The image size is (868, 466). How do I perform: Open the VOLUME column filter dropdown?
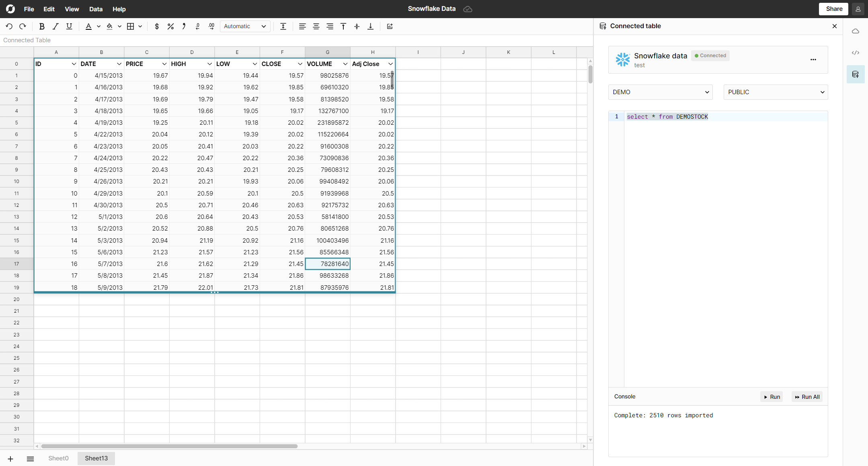point(345,64)
